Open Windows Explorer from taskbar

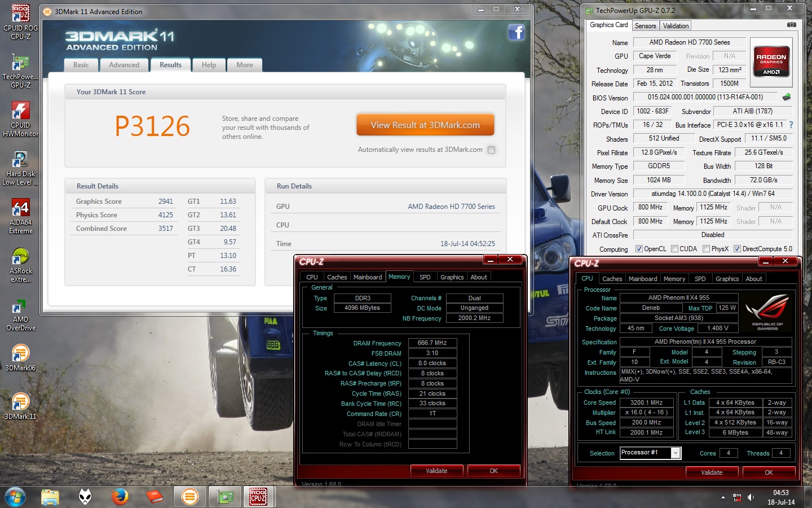50,497
